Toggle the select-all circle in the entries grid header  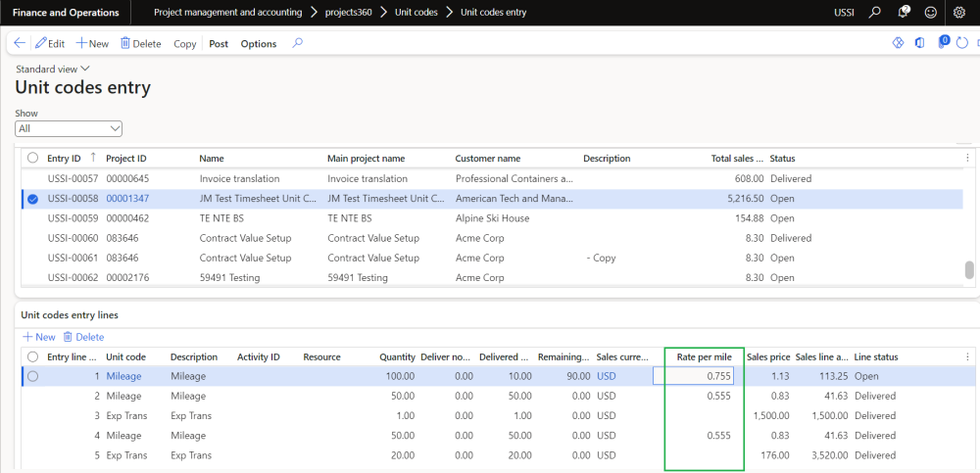pyautogui.click(x=32, y=158)
